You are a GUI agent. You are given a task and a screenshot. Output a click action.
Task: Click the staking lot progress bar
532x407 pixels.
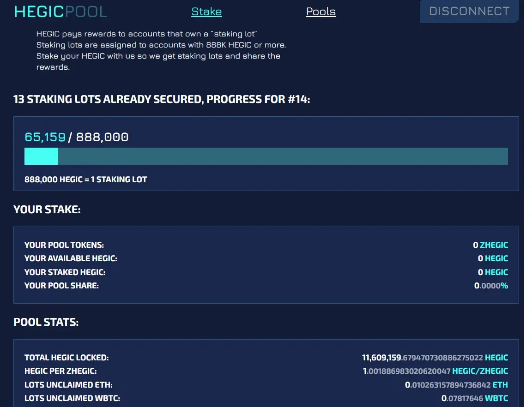[266, 156]
